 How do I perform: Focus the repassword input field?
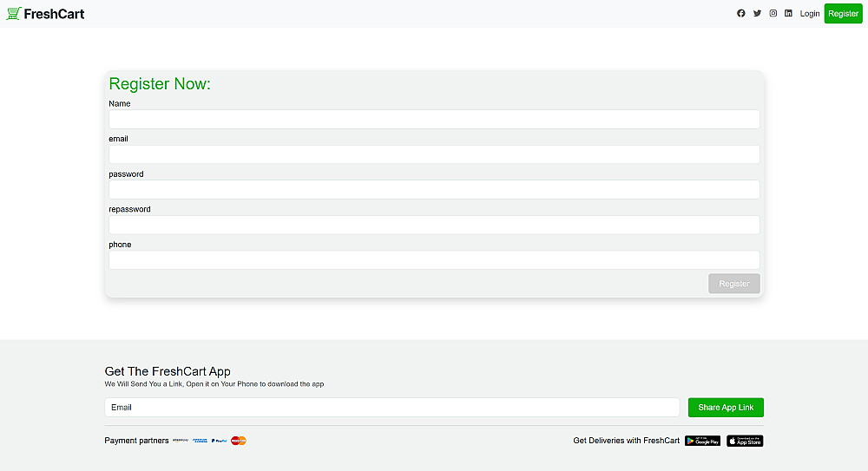tap(434, 225)
